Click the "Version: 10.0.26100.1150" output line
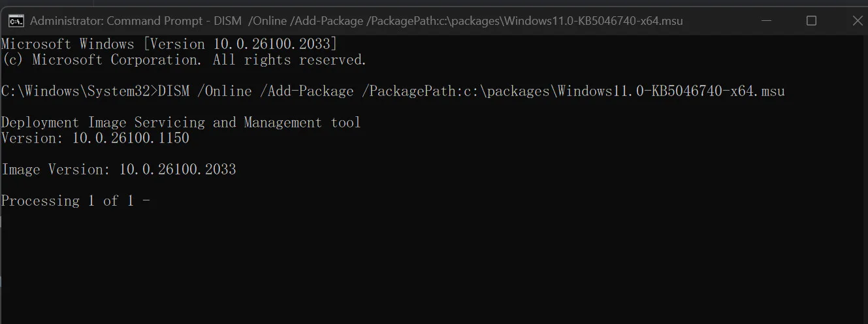 coord(95,138)
